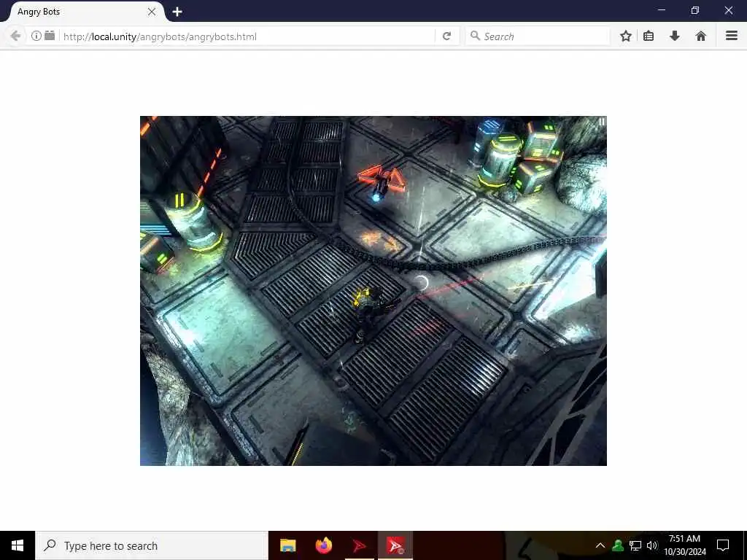This screenshot has width=747, height=560.
Task: Open the active red arrow app on taskbar
Action: tap(395, 545)
